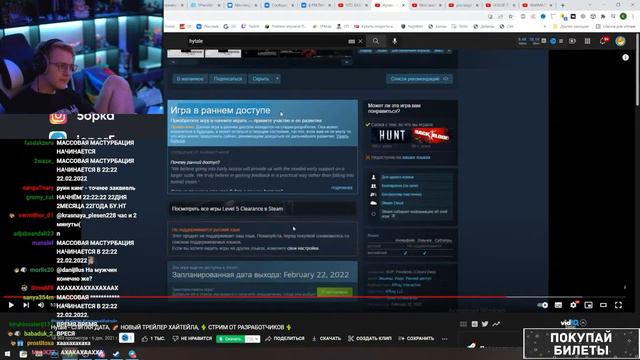Enter fullscreen mode
Viewport: 640px width, 360px height.
pyautogui.click(x=618, y=305)
